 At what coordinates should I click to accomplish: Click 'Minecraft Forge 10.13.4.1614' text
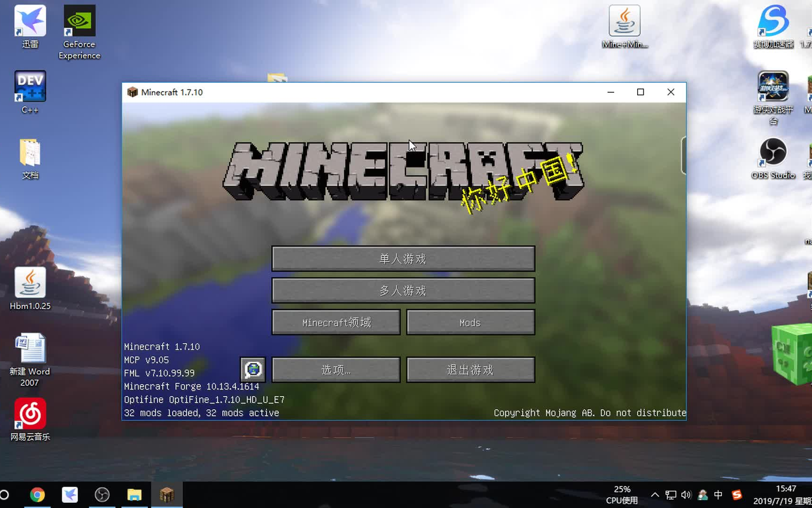pos(192,387)
